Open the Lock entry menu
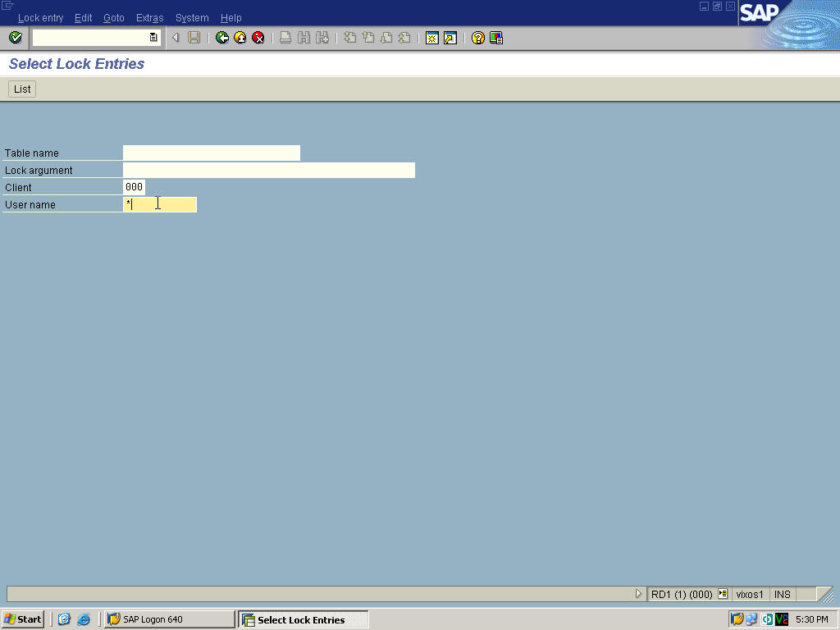840x630 pixels. (x=40, y=17)
